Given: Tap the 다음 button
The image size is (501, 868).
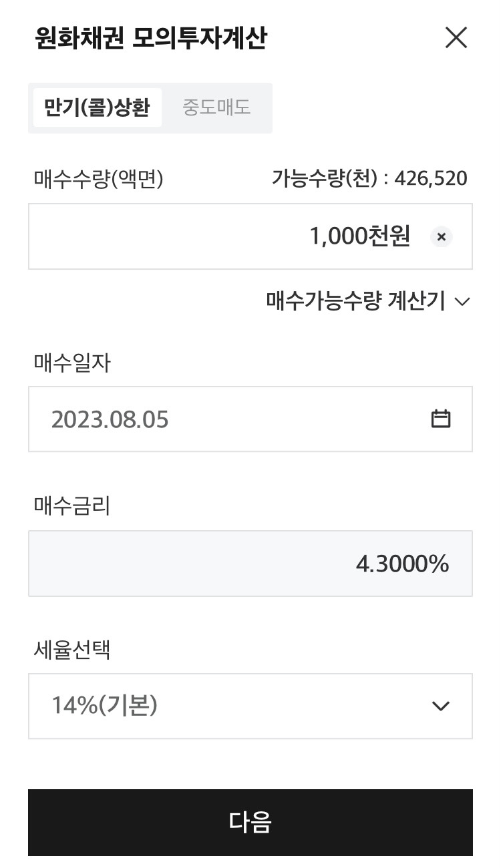Looking at the screenshot, I should click(251, 823).
